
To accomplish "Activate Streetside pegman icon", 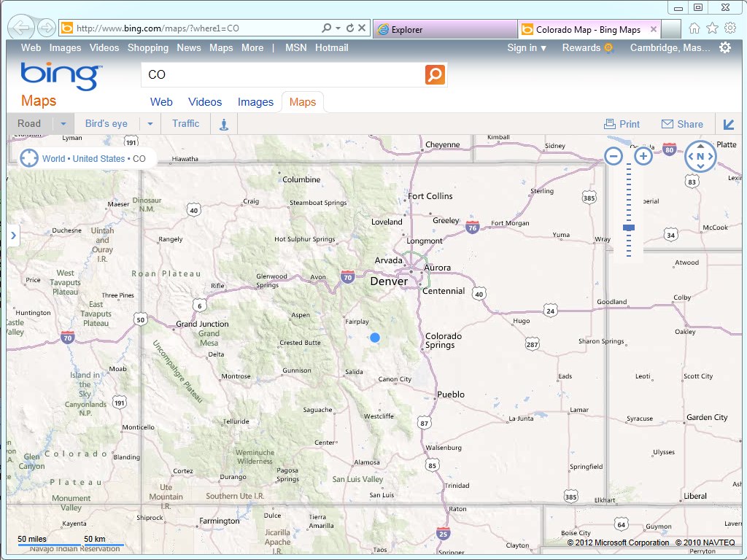I will click(224, 124).
